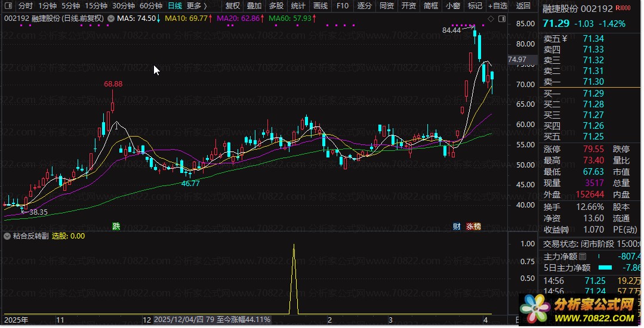Select the 30分钟 period tab
This screenshot has height=328, width=644.
click(124, 6)
